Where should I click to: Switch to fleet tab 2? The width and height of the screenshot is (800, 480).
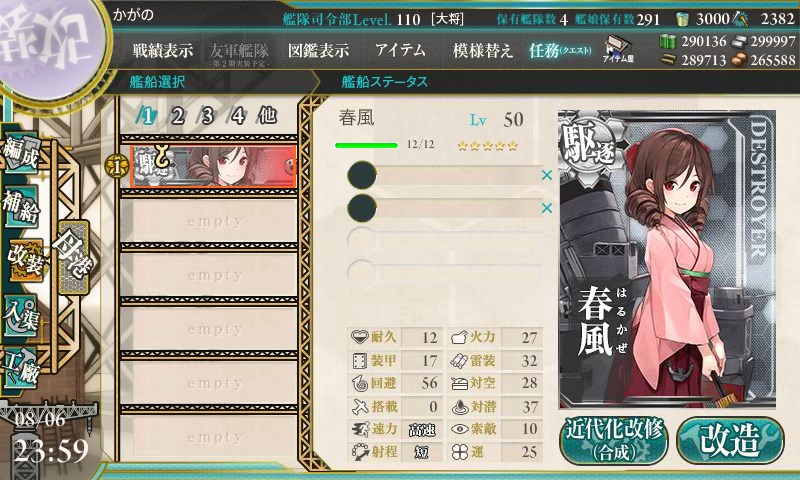point(177,116)
